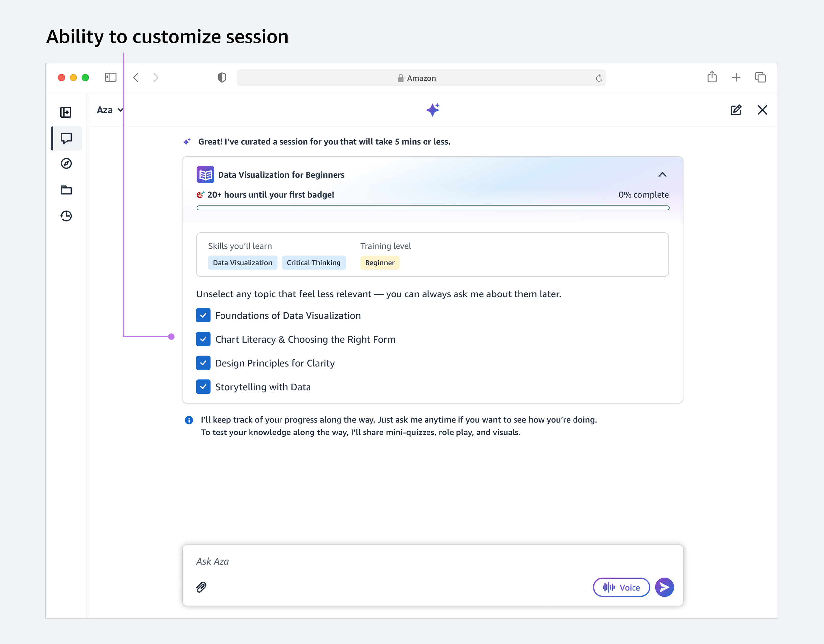This screenshot has width=824, height=644.
Task: Uncheck Foundations of Data Visualization
Action: 203,315
